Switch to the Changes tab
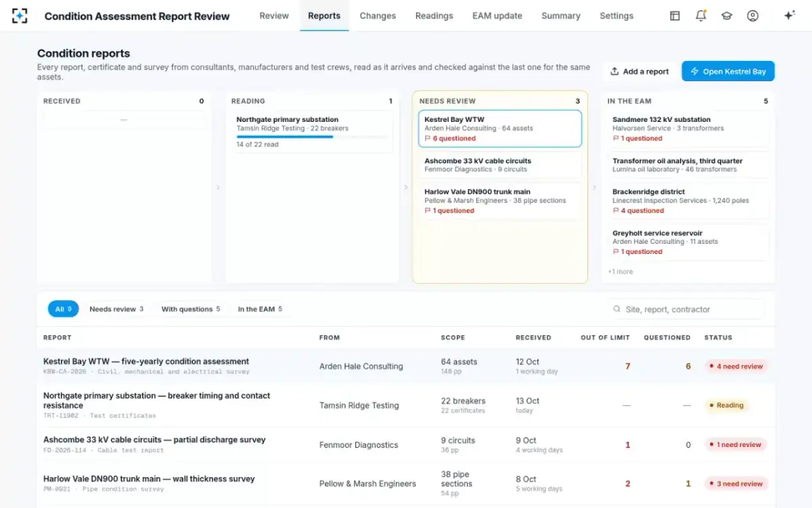 (x=378, y=16)
